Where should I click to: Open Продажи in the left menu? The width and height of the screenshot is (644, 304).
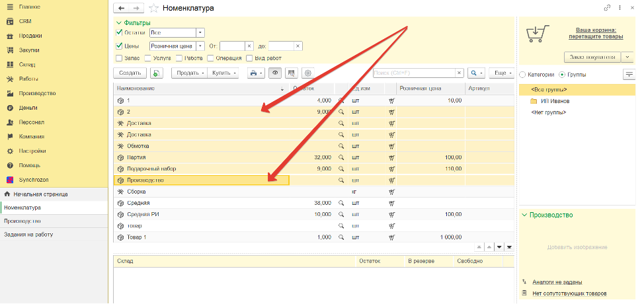(x=30, y=36)
